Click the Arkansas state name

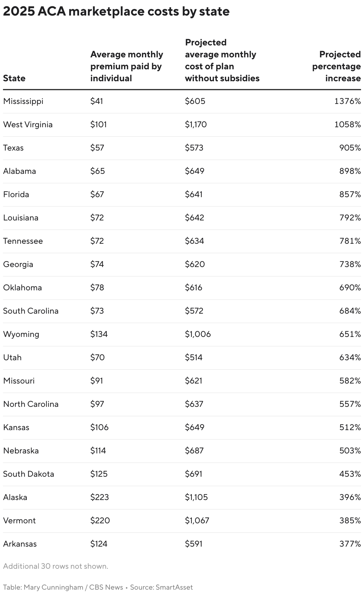[x=20, y=544]
